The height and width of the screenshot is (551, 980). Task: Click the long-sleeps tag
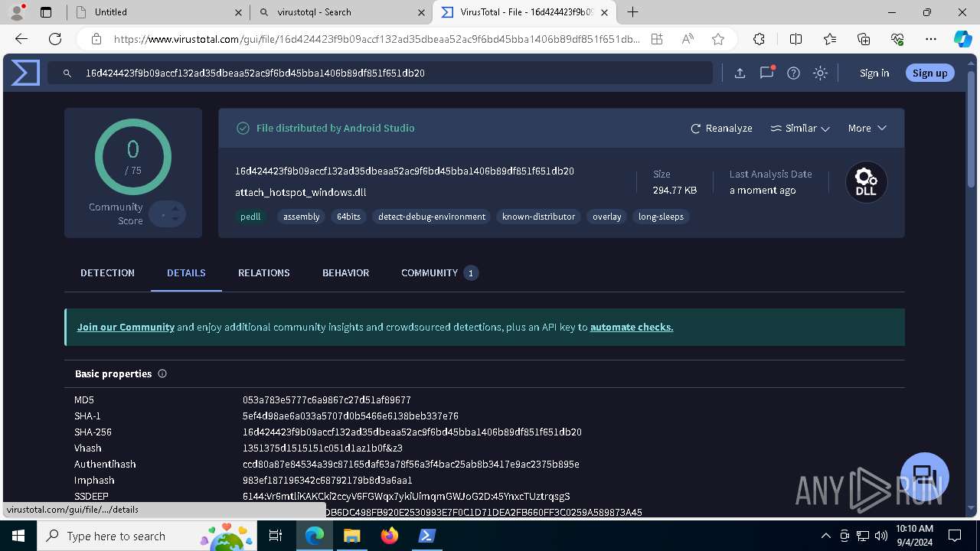pos(661,217)
